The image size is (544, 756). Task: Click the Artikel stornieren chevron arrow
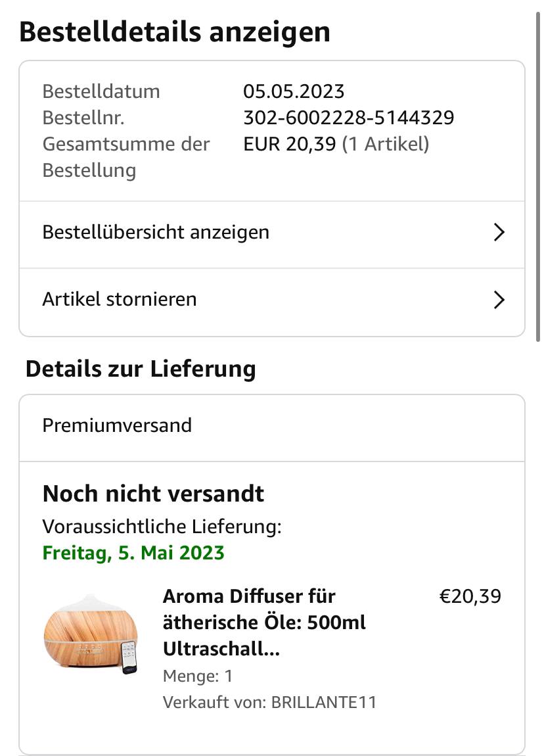499,300
